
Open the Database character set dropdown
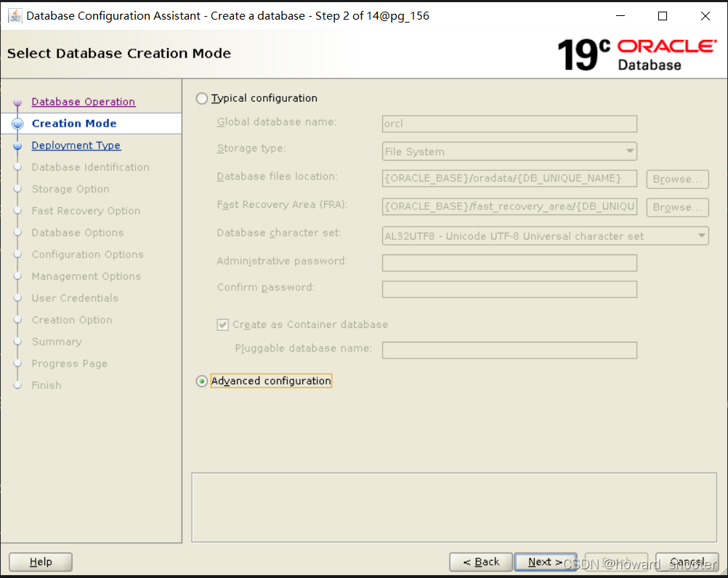tap(545, 236)
